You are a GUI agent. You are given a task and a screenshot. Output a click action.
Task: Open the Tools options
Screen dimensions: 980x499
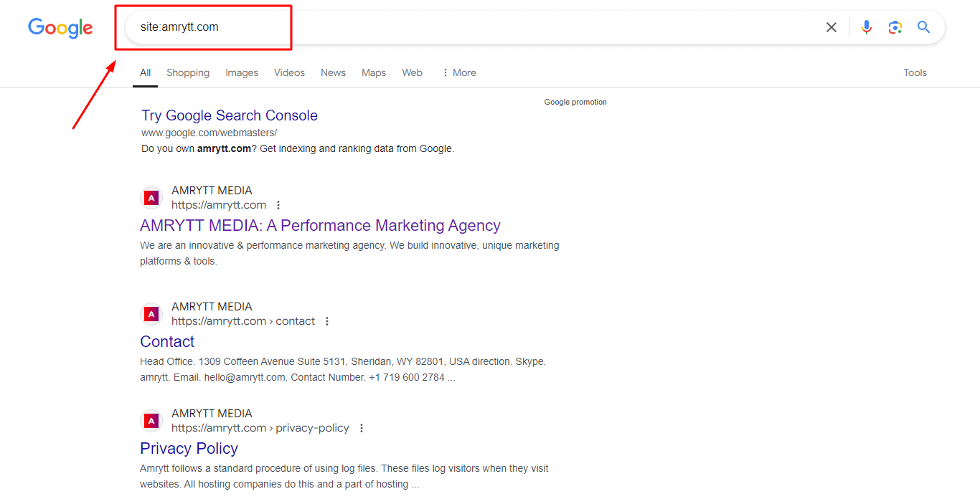915,72
